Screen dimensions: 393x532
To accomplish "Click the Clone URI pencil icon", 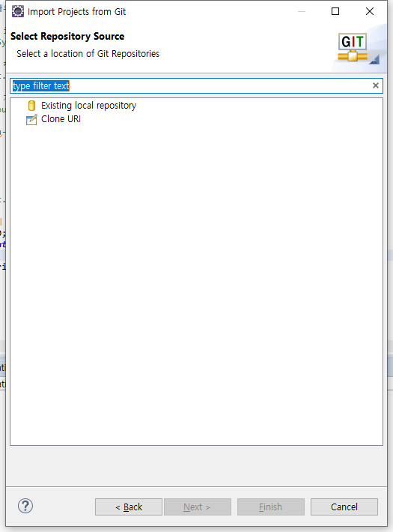I will click(x=31, y=119).
